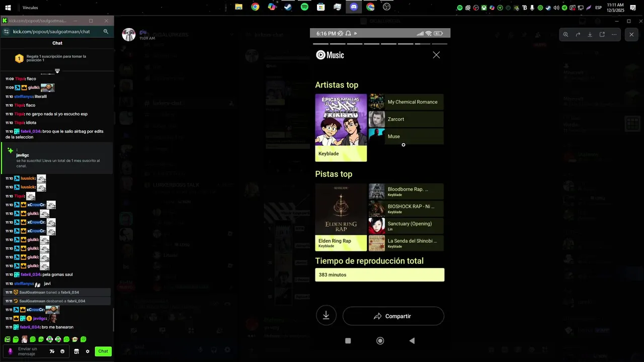Click the monkey face quick emote

pyautogui.click(x=75, y=339)
